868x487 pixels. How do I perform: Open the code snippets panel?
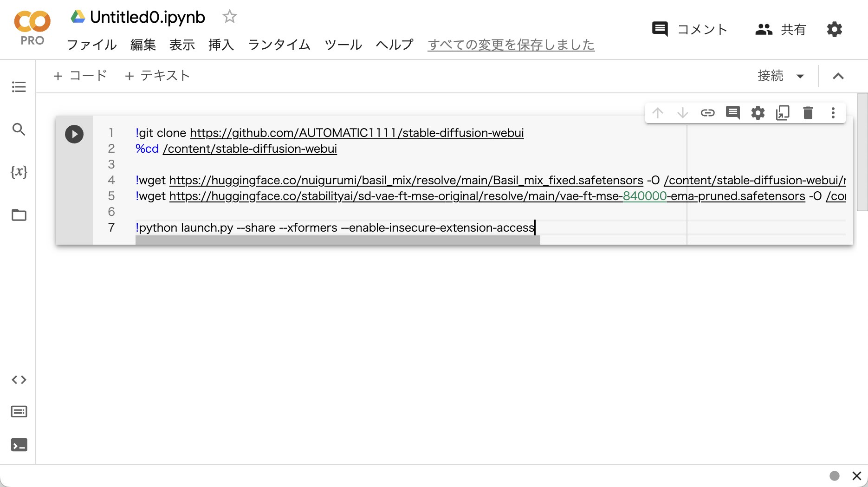pyautogui.click(x=19, y=379)
